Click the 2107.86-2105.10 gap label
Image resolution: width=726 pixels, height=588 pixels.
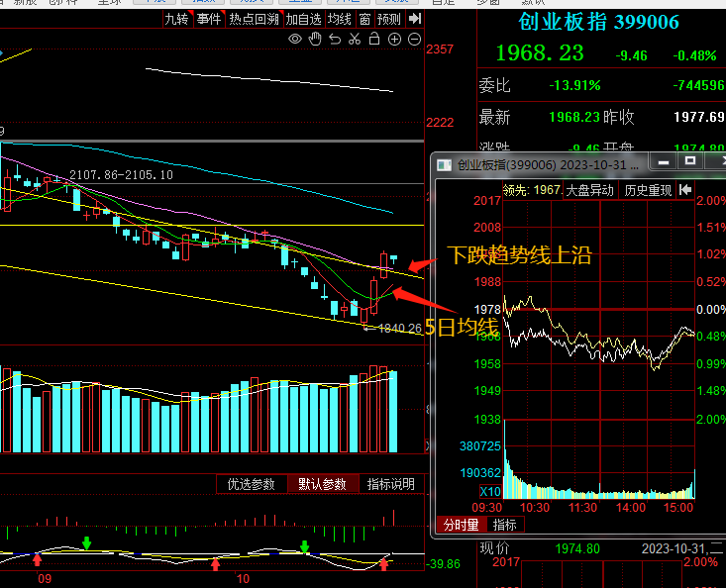(x=121, y=175)
